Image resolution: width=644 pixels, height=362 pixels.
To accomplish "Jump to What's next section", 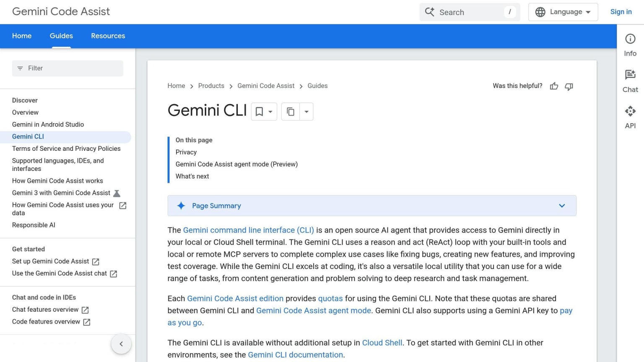I will pyautogui.click(x=192, y=176).
